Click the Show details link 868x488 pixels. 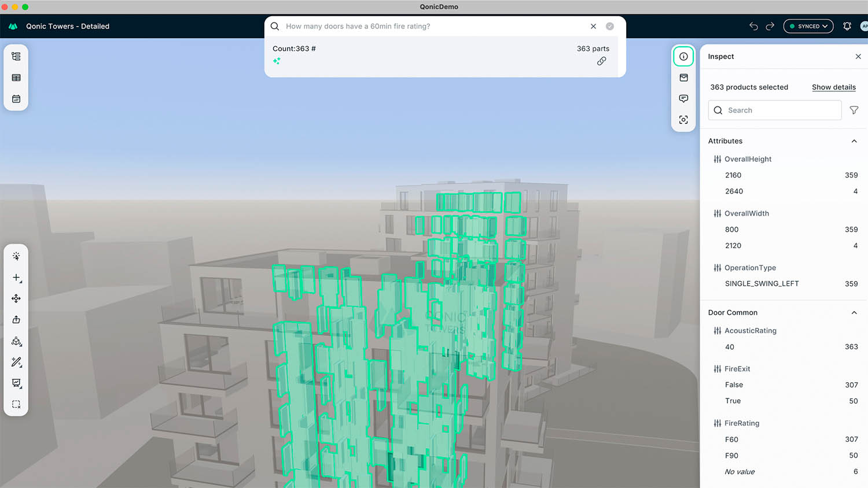coord(833,87)
